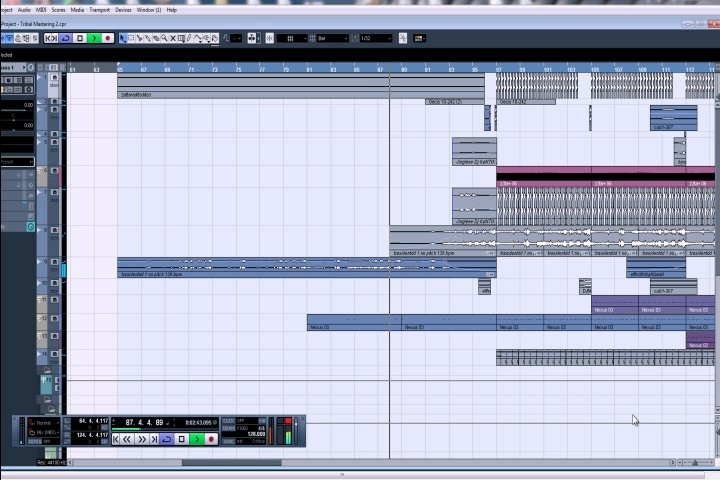Select the Glue tool

click(148, 39)
